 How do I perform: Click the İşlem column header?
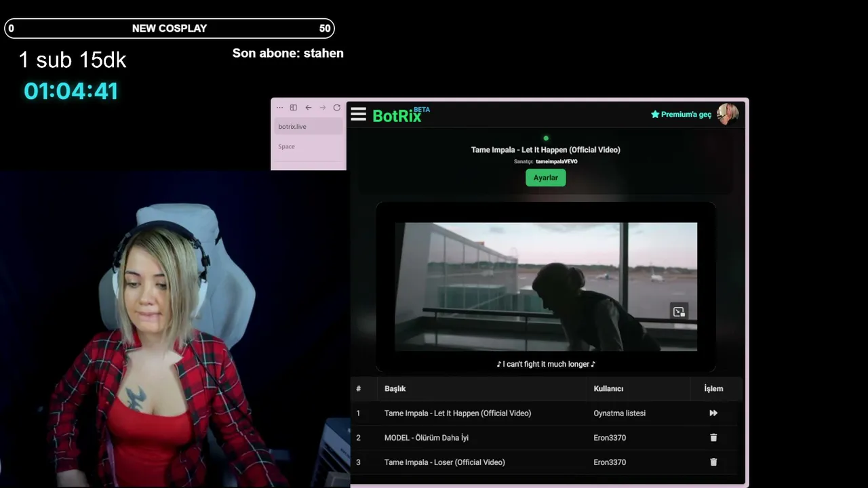[x=713, y=388]
